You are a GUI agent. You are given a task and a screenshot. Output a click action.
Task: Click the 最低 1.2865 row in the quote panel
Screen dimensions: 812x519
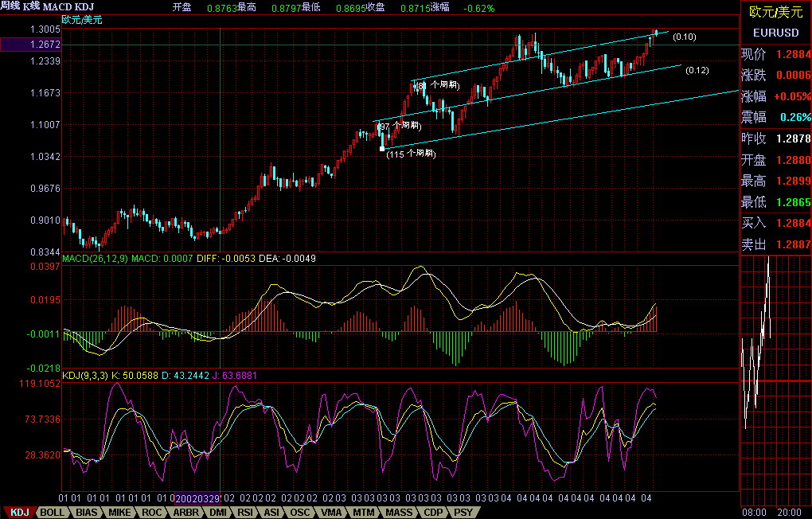click(x=775, y=202)
